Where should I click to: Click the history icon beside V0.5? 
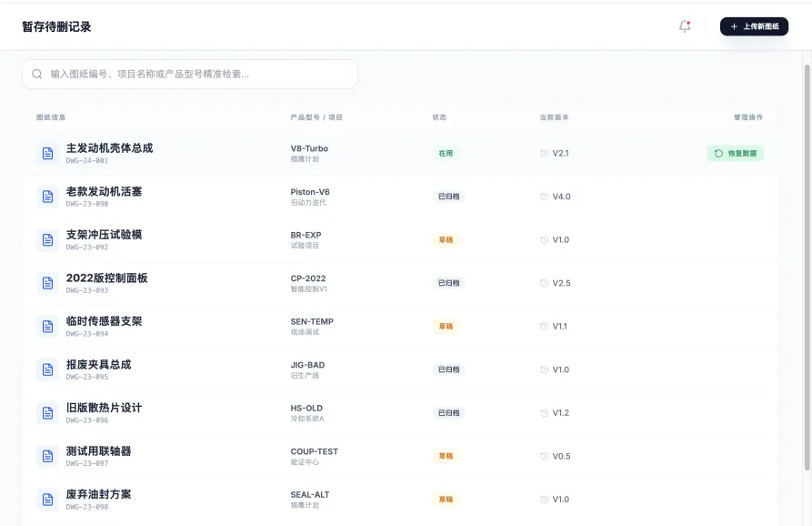[544, 456]
